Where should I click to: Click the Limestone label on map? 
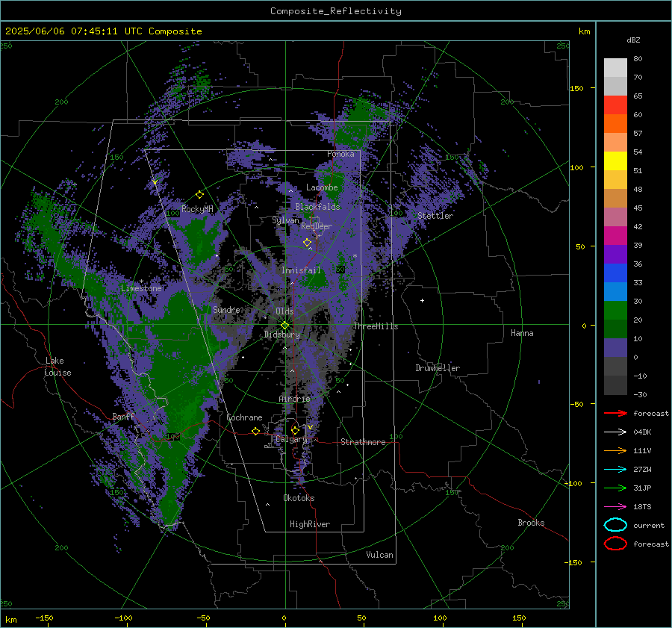[141, 288]
